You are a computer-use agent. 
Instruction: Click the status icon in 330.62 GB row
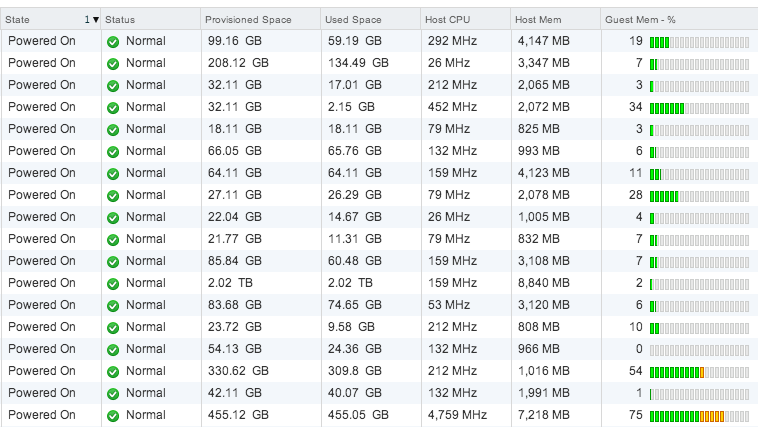(x=113, y=371)
